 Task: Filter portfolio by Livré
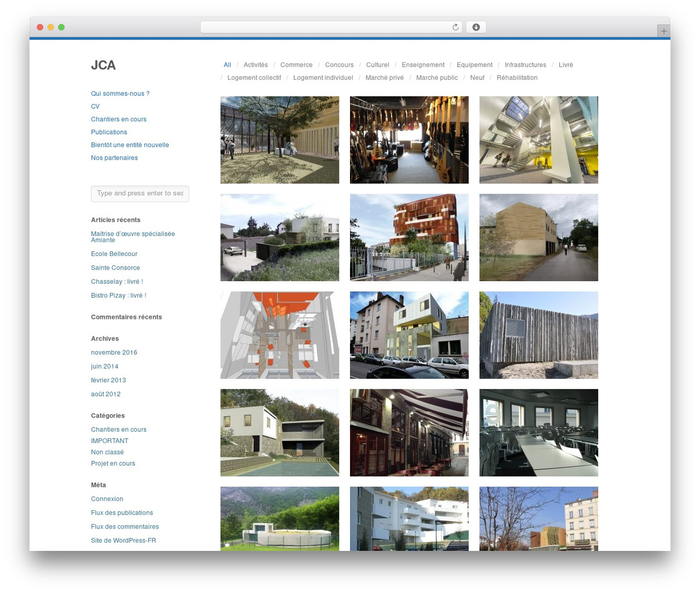[x=566, y=65]
